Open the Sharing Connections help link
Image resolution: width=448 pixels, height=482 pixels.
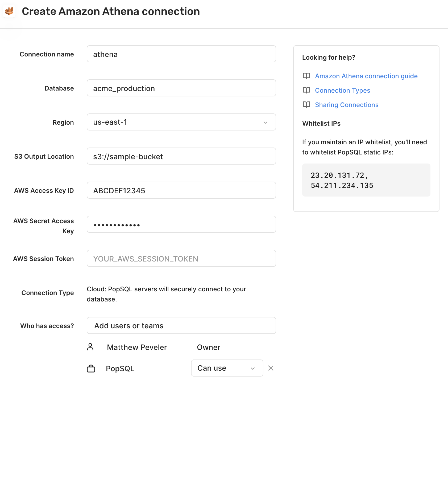pos(347,105)
